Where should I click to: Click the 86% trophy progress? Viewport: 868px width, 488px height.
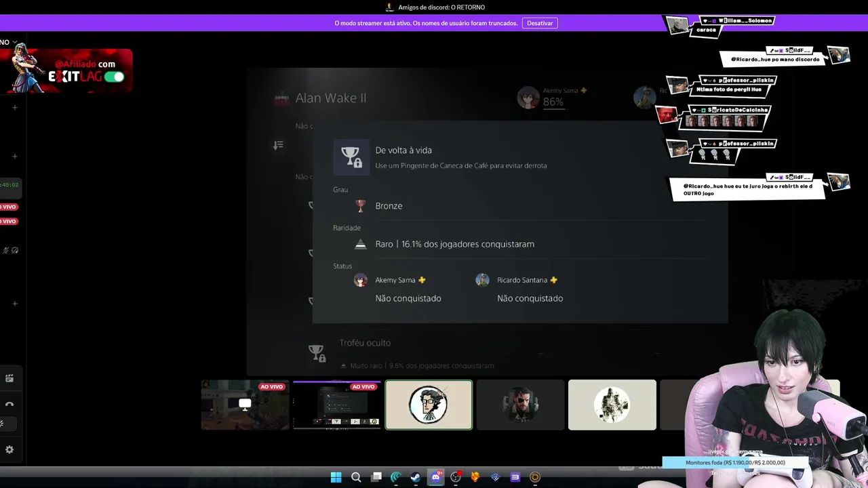click(x=553, y=102)
